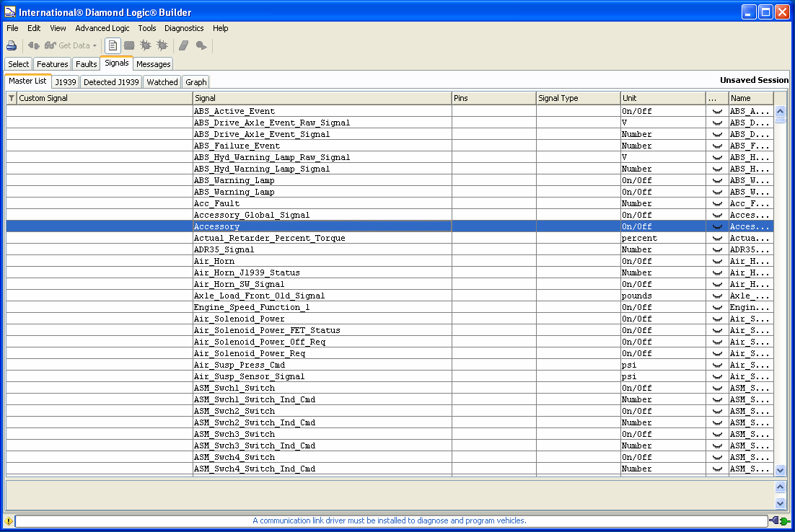Viewport: 795px width, 532px height.
Task: Open the Tools menu
Action: coord(147,28)
